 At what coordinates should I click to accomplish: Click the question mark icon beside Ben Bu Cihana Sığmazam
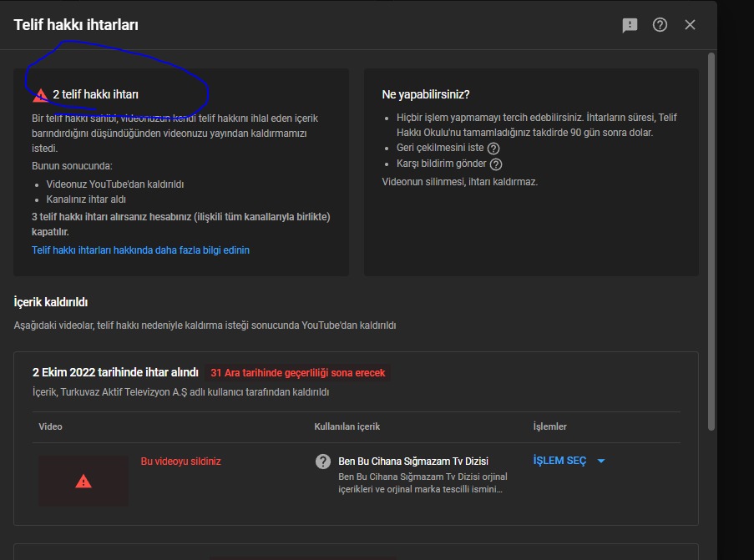[x=322, y=462]
